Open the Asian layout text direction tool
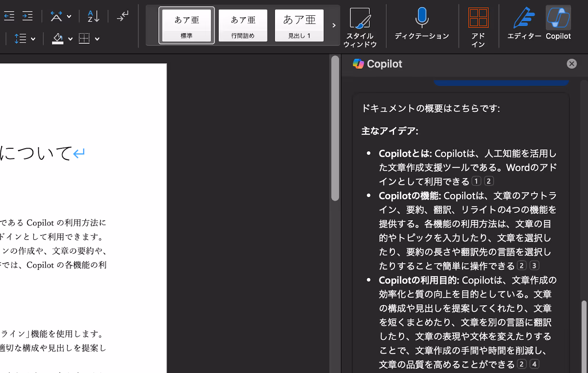The height and width of the screenshot is (373, 588). pyautogui.click(x=56, y=16)
